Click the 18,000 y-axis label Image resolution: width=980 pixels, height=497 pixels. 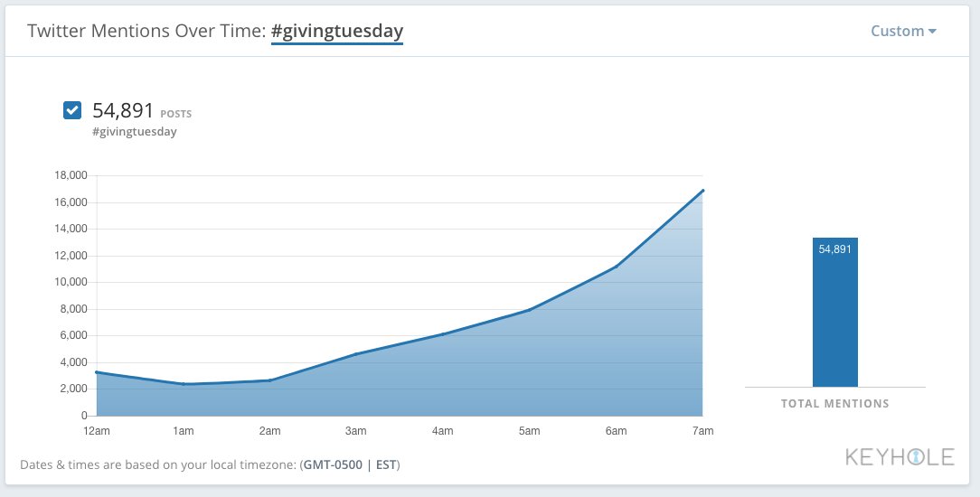[x=70, y=175]
